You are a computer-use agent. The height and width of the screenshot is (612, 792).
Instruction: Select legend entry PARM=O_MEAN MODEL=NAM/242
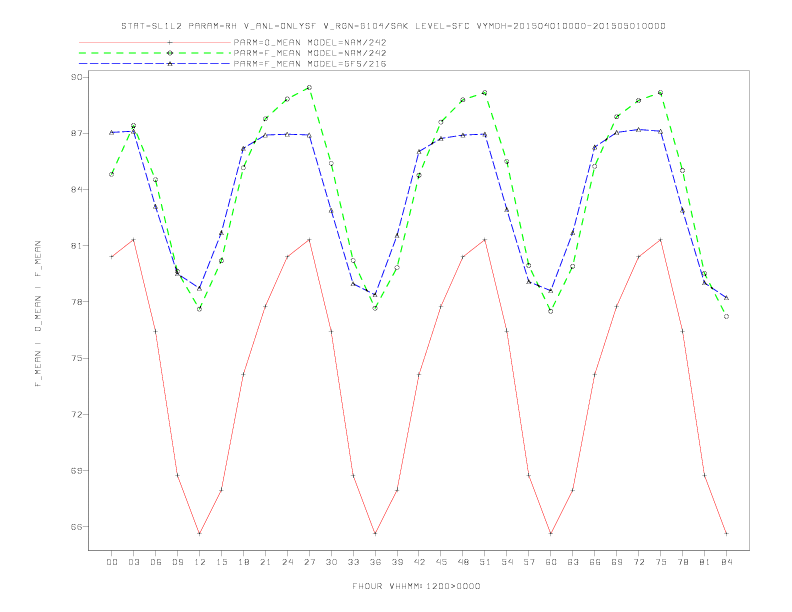coord(310,42)
